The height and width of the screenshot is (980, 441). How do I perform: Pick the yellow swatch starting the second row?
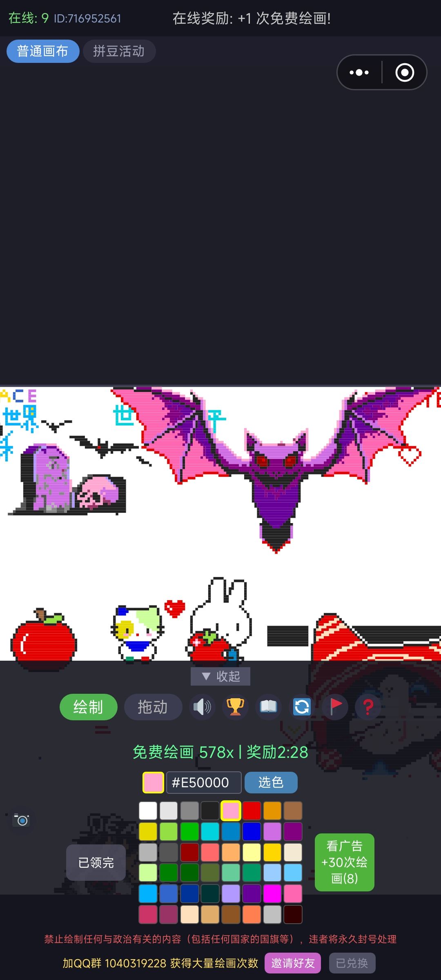pyautogui.click(x=148, y=831)
